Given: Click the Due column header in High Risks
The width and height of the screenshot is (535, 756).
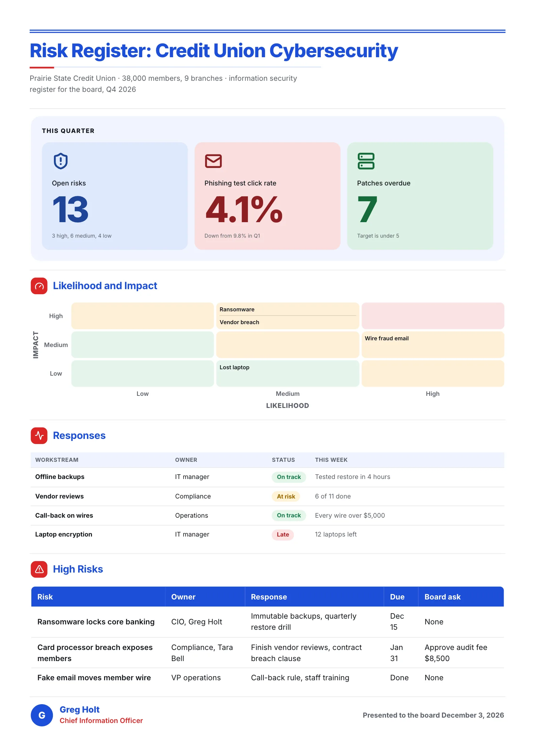Looking at the screenshot, I should [x=397, y=597].
